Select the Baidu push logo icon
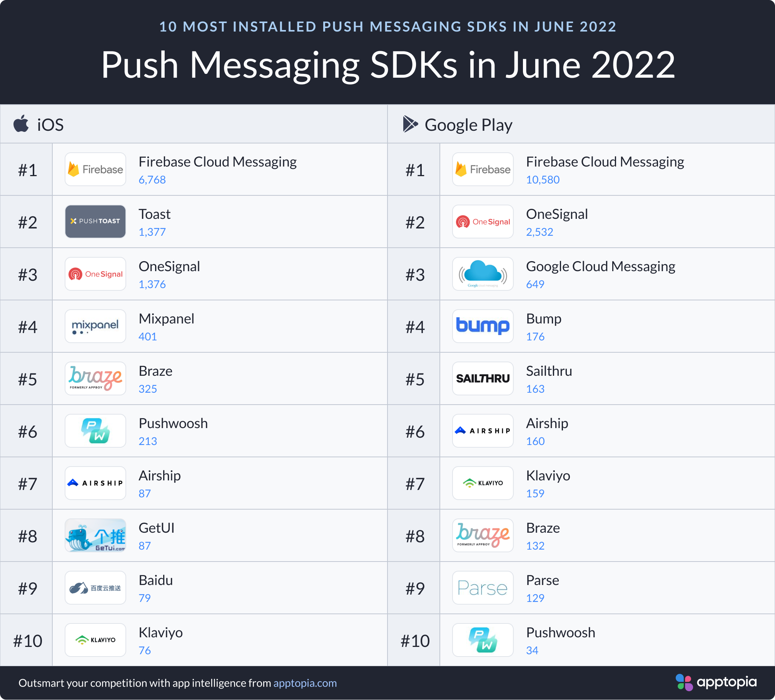 click(x=95, y=588)
